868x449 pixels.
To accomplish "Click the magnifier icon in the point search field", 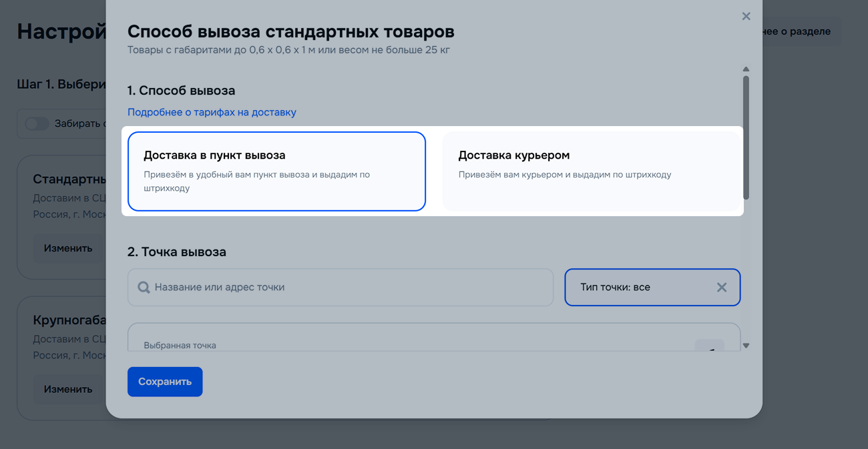I will pos(144,288).
